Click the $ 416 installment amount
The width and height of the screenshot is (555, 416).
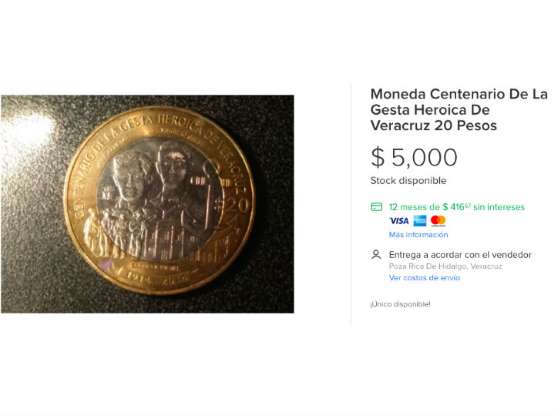pos(456,207)
